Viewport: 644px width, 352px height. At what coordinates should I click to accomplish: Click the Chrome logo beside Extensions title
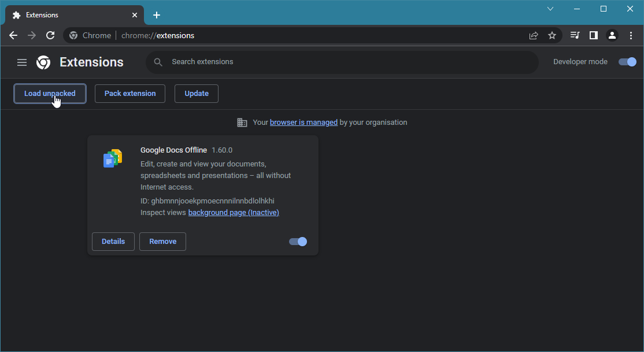pyautogui.click(x=43, y=62)
